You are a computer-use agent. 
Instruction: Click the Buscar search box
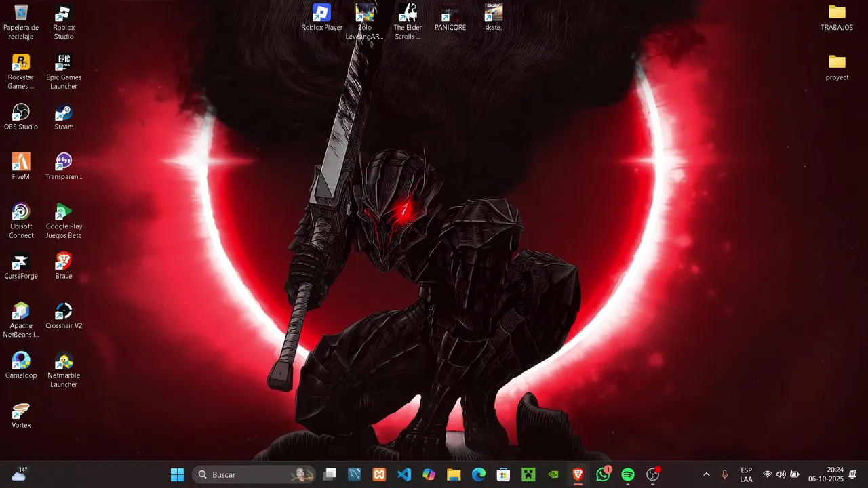point(254,474)
